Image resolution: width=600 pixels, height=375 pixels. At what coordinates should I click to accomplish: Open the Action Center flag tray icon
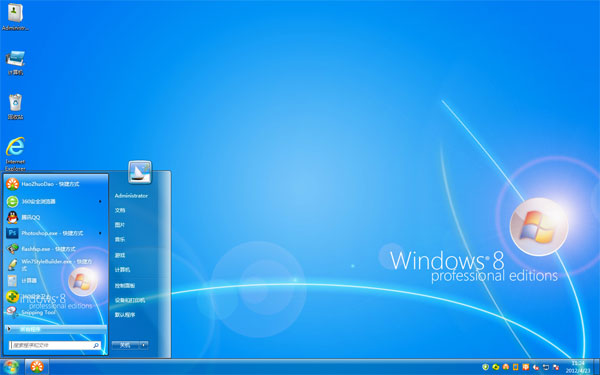click(x=556, y=367)
